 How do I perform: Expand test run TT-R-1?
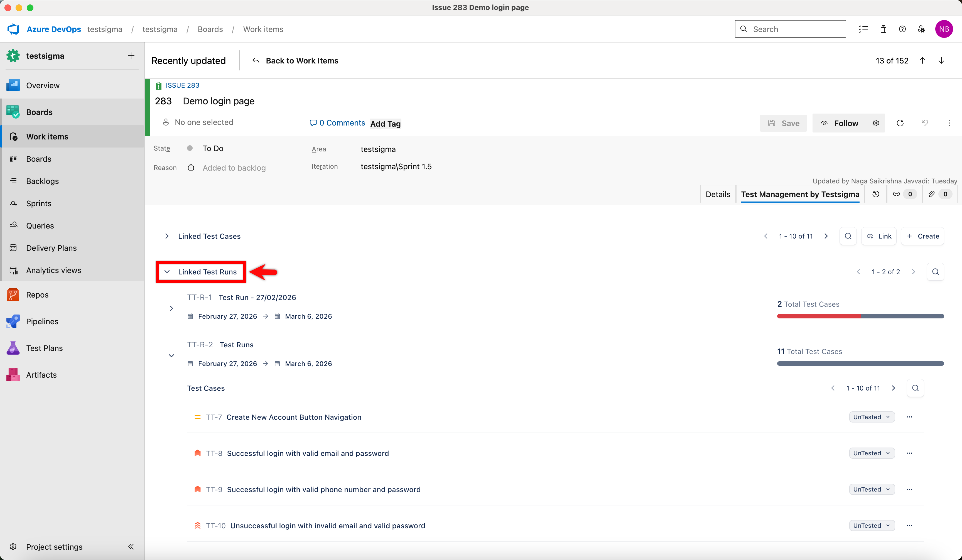(x=171, y=308)
